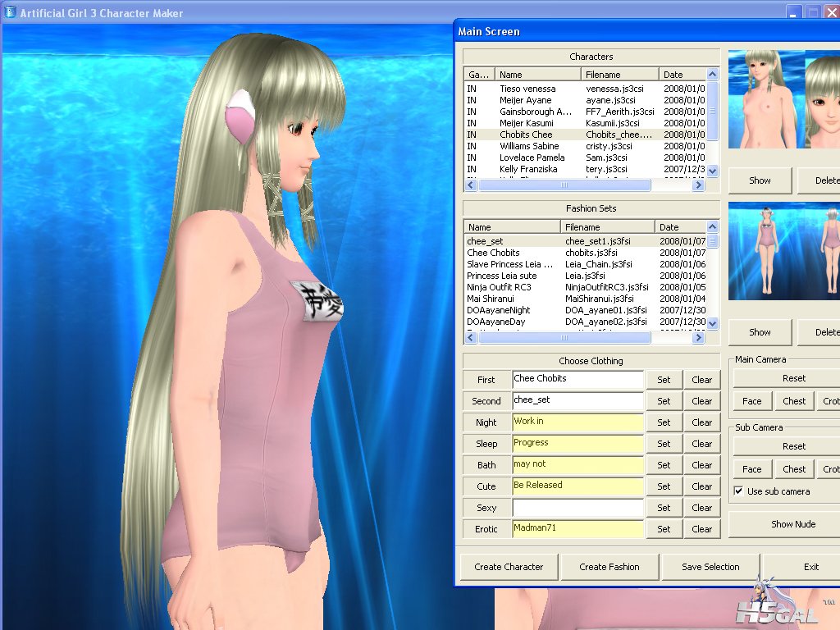Select the Ninja Outfit RC3 fashion set
The height and width of the screenshot is (630, 840).
(x=586, y=287)
